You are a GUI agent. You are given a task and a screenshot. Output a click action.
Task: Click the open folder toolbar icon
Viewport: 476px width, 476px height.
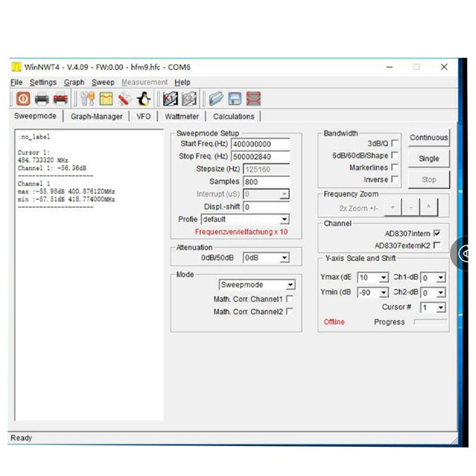[x=216, y=99]
